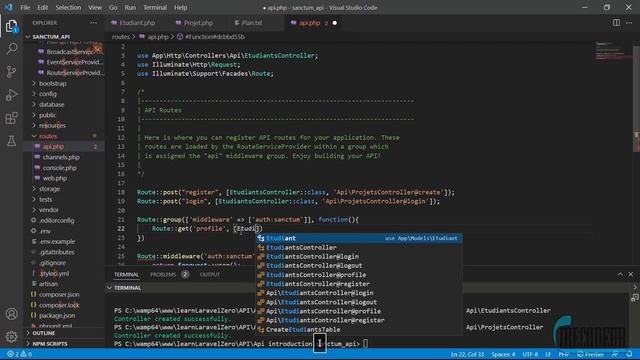Expand the public folder

64,115
